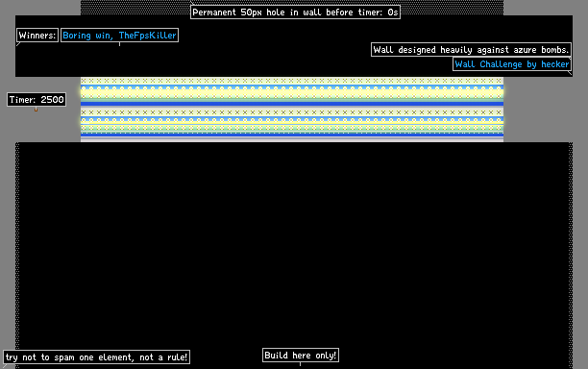The width and height of the screenshot is (588, 369).
Task: Click the top row of X-pattern wall elements
Action: (292, 81)
